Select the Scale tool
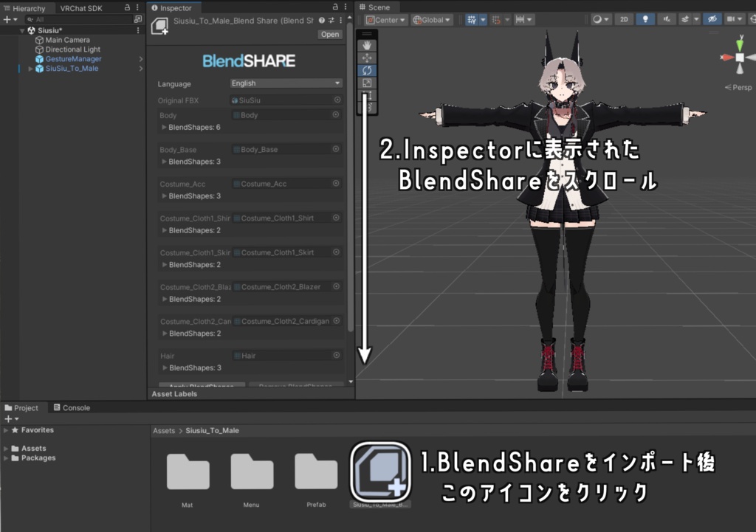 (x=367, y=83)
